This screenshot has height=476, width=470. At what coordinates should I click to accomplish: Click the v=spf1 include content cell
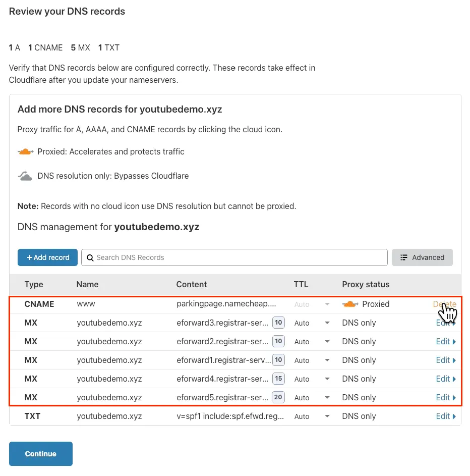[x=230, y=416]
